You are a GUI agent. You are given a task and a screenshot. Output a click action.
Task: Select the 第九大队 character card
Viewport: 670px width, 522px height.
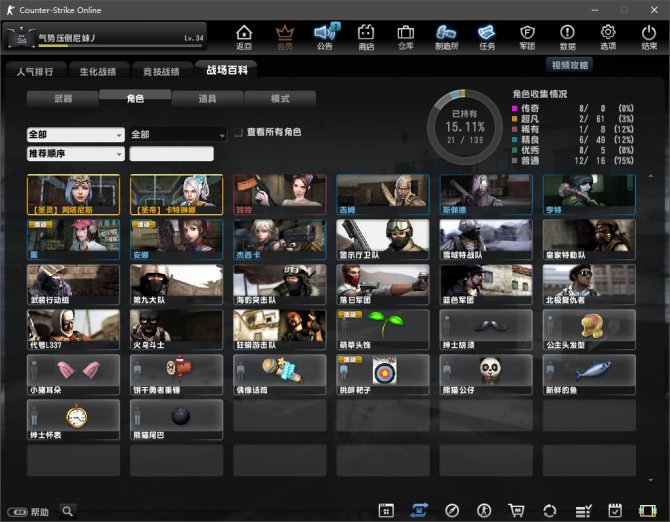tap(176, 284)
